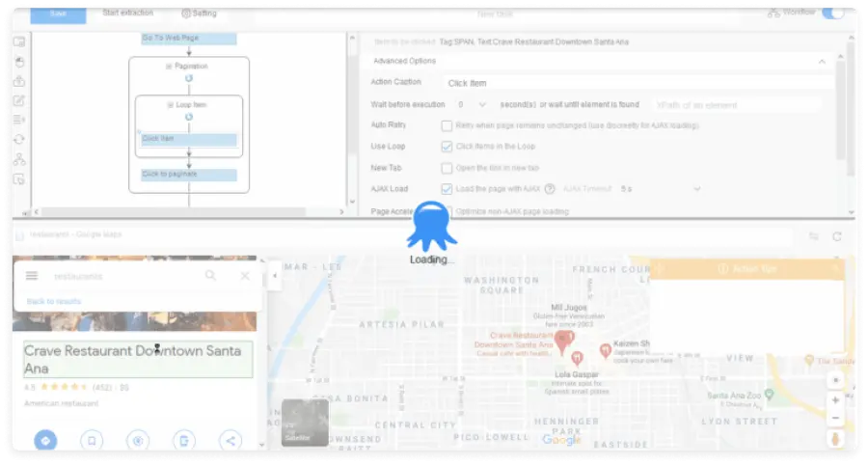Uncheck Load the page with AJAX
This screenshot has width=868, height=465.
coord(447,189)
